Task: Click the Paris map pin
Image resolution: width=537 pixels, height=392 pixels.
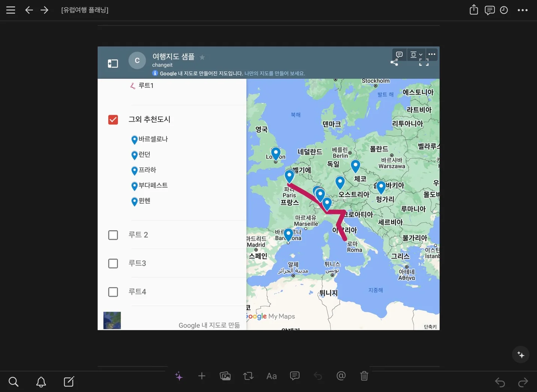Action: [289, 176]
